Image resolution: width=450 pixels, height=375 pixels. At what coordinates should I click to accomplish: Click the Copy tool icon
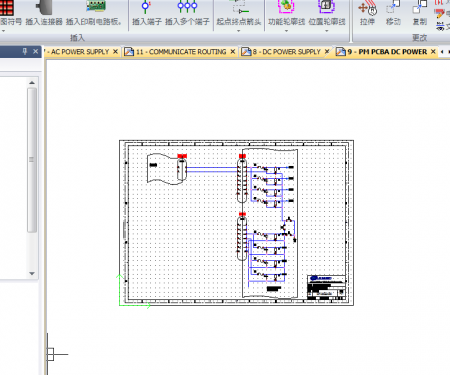coord(420,8)
